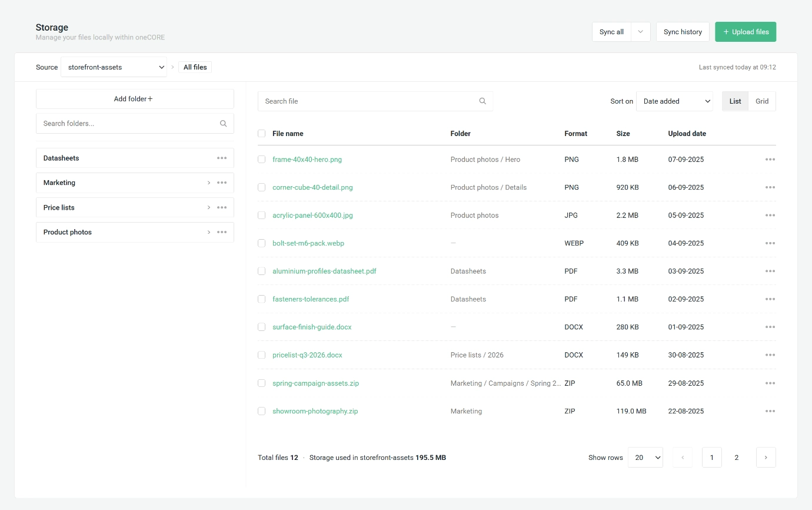Check the showroom-photography.zip checkbox

pyautogui.click(x=262, y=411)
